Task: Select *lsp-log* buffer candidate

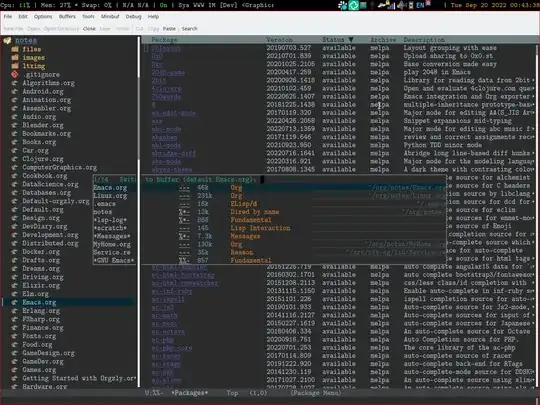Action: point(110,220)
